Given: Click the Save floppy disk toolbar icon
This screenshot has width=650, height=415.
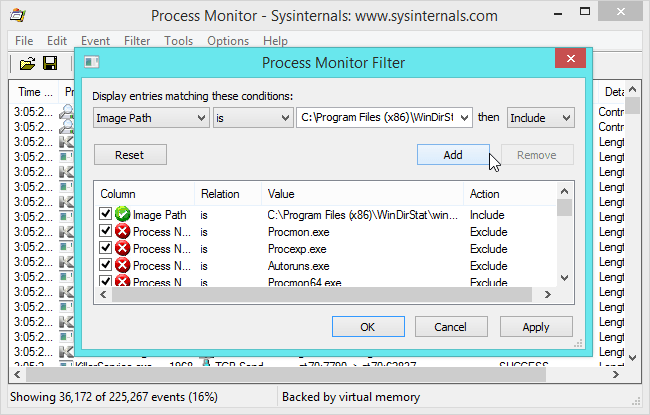Looking at the screenshot, I should click(x=50, y=63).
